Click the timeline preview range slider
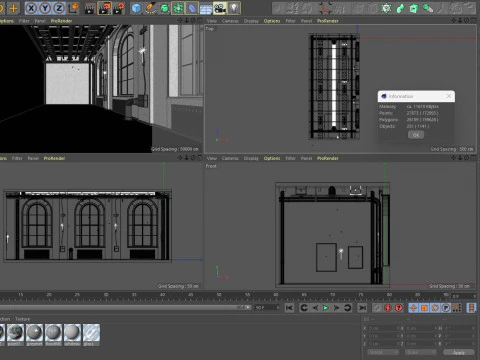This screenshot has width=480, height=360. [126, 307]
